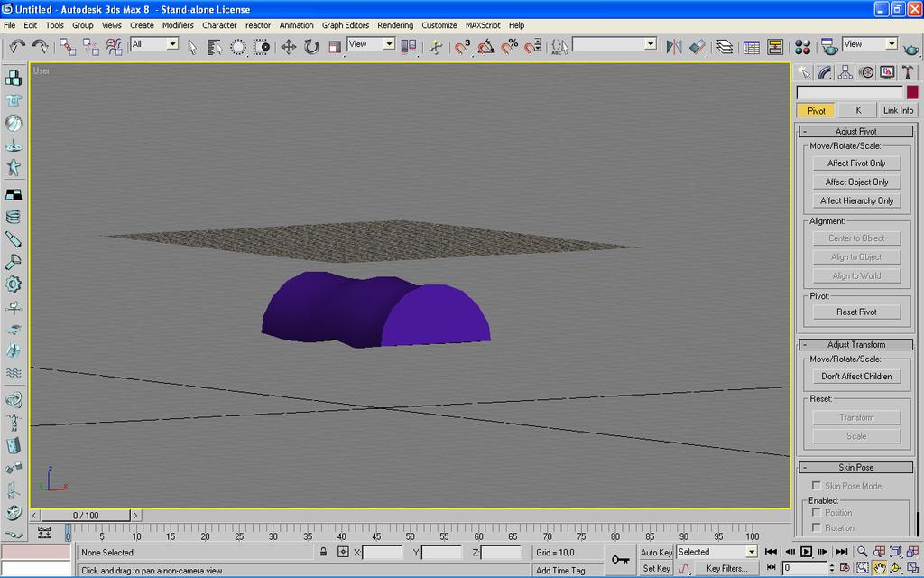Activate the Select and Rotate tool
Screen dimensions: 924x578
311,47
